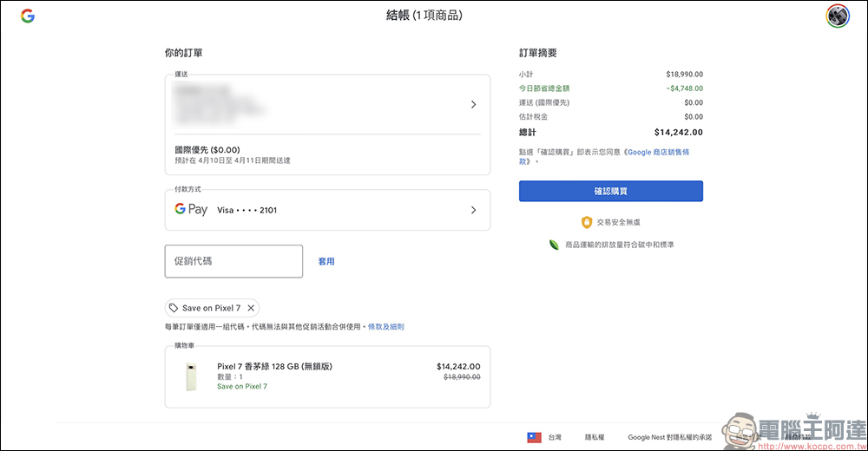The height and width of the screenshot is (451, 868).
Task: Click the 交易安全無虞 text
Action: pyautogui.click(x=618, y=222)
